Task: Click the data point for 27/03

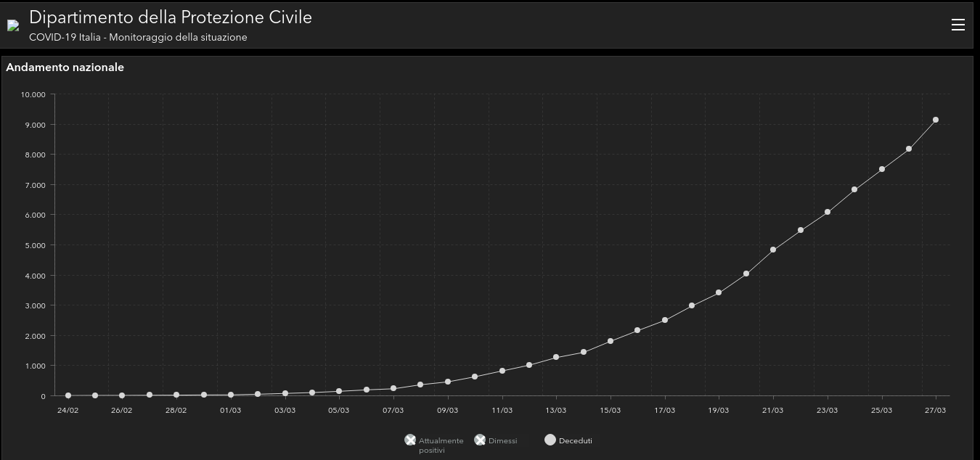Action: (x=936, y=120)
